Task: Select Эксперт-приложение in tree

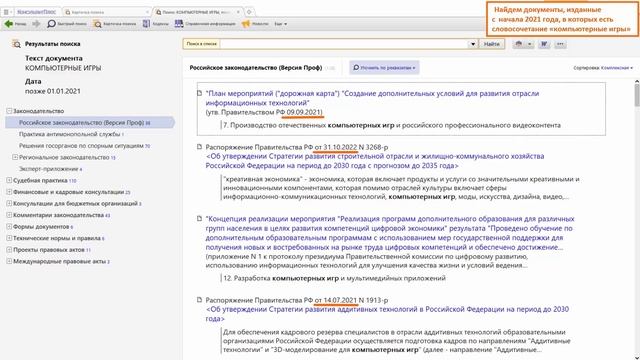Action: [x=50, y=169]
